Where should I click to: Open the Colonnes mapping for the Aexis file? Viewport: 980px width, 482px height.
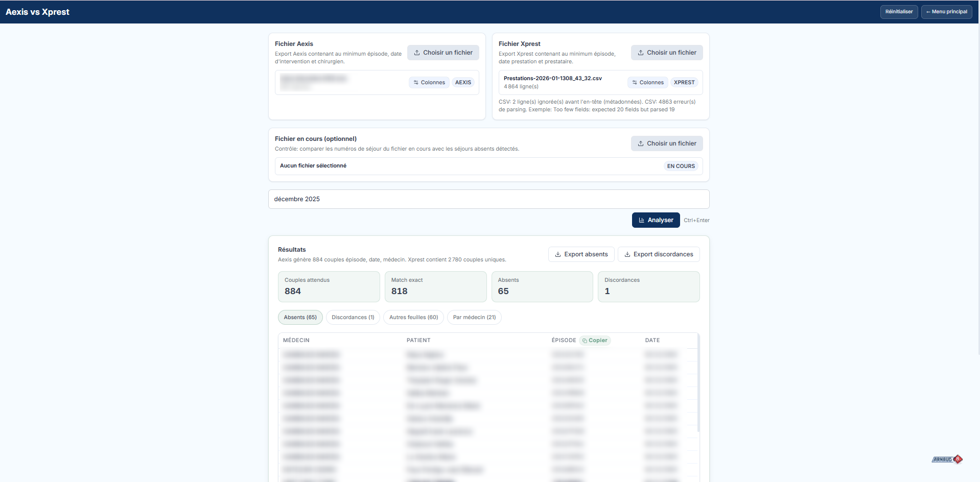(429, 82)
